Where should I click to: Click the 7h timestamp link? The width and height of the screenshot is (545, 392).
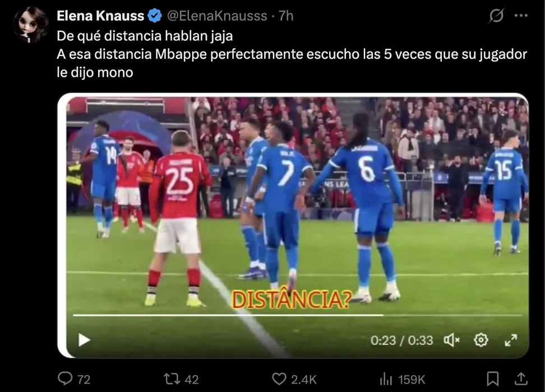pos(286,16)
